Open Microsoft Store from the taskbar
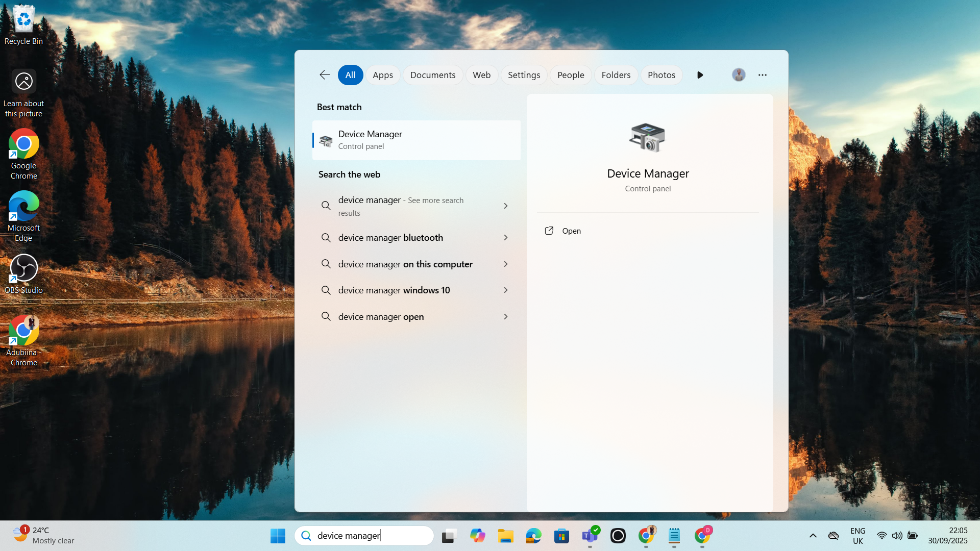The image size is (980, 551). click(x=561, y=536)
